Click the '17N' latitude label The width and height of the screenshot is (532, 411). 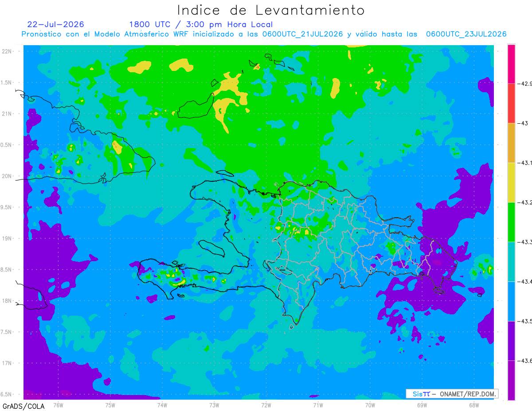[x=8, y=363]
